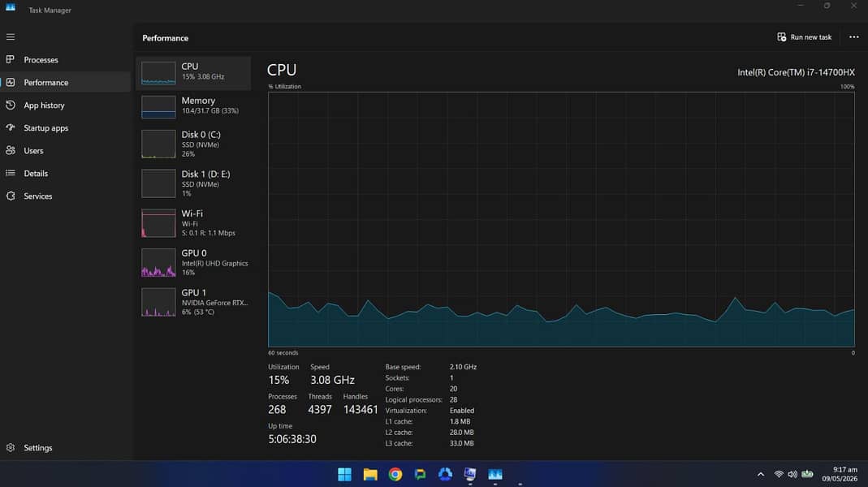Click the 143461 handles value
This screenshot has width=868, height=487.
361,410
